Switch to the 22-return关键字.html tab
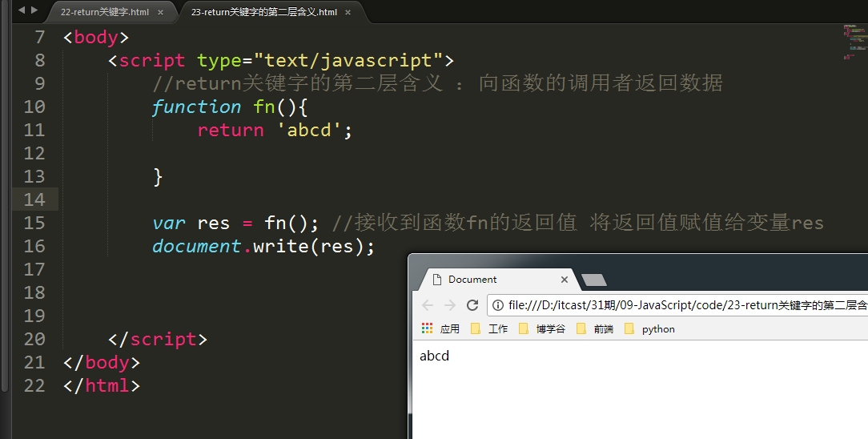 click(x=105, y=12)
